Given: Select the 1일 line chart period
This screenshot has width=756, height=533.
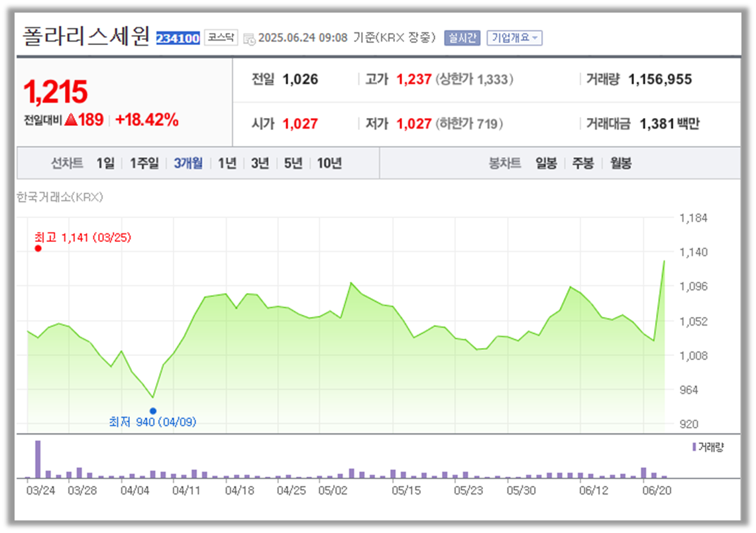Looking at the screenshot, I should [105, 164].
